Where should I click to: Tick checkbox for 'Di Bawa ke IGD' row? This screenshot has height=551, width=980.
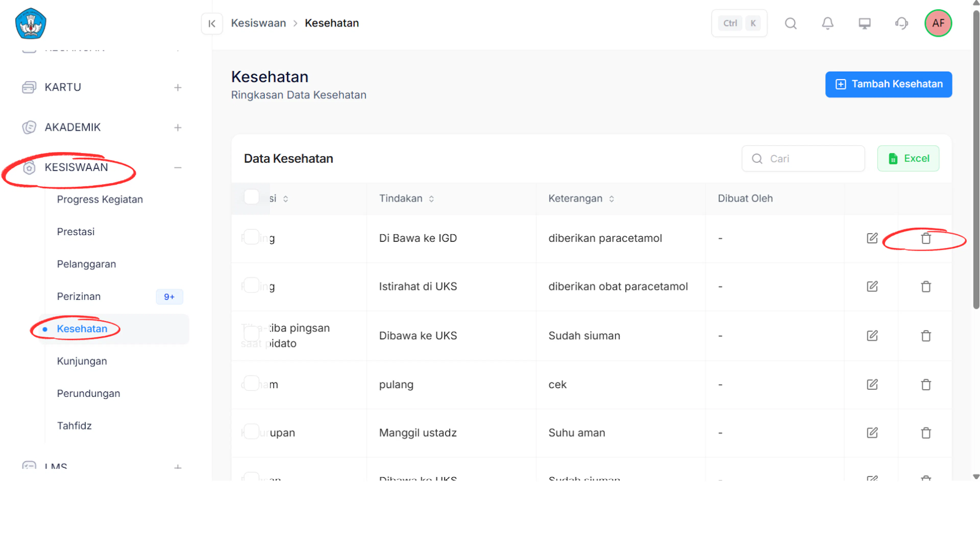click(x=251, y=237)
